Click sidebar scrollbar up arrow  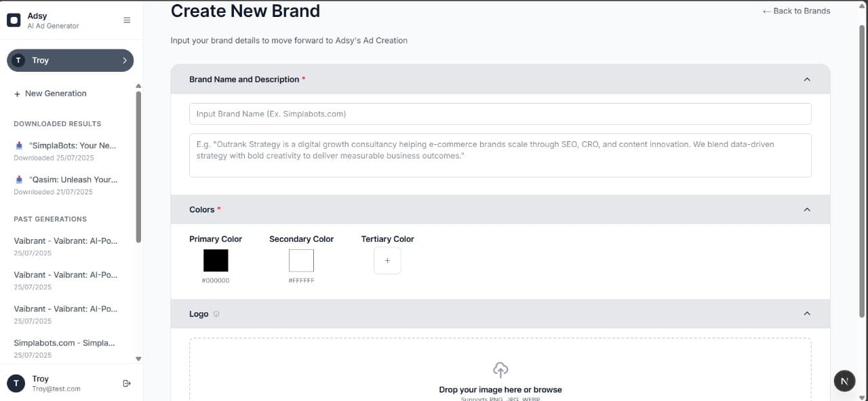click(x=138, y=86)
